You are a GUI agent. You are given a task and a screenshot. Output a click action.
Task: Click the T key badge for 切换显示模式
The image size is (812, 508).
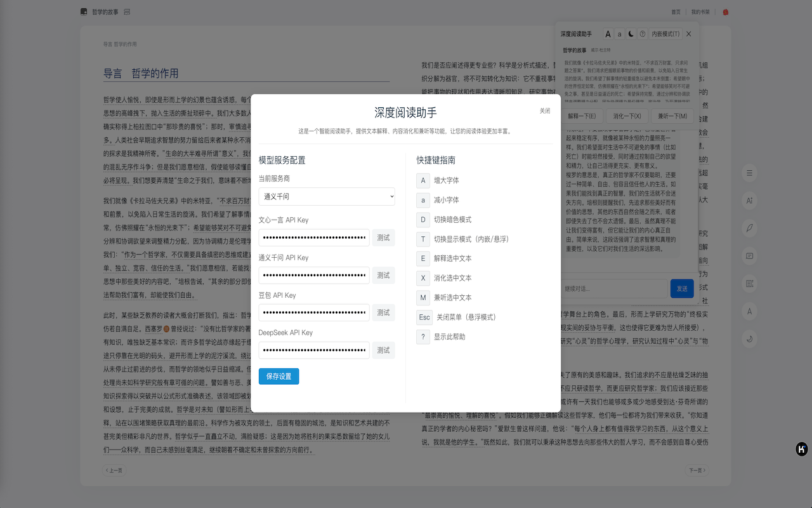pyautogui.click(x=423, y=239)
